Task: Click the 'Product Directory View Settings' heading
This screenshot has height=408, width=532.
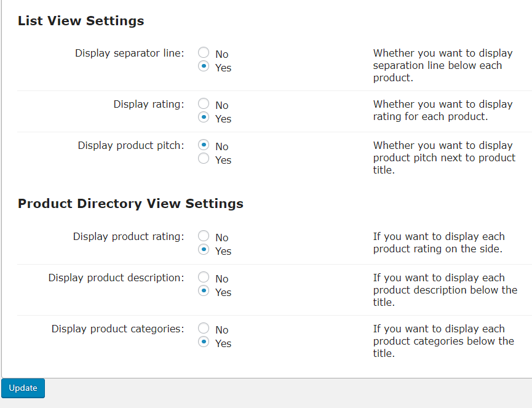Action: (x=130, y=204)
